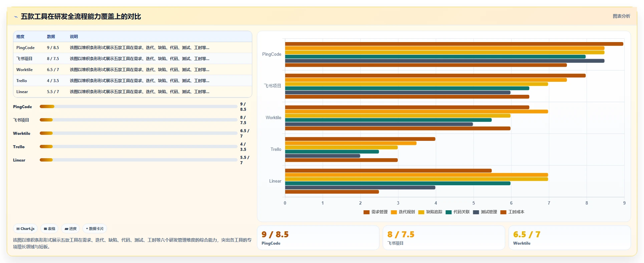Click the 飞书项目 progress bar
The width and height of the screenshot is (644, 263).
(x=138, y=120)
